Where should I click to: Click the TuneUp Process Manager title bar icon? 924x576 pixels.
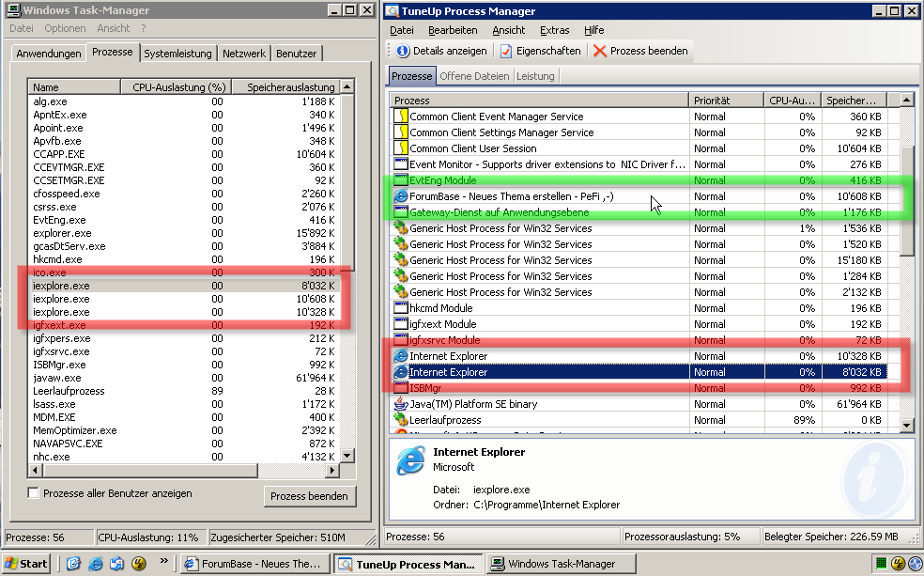pos(393,10)
